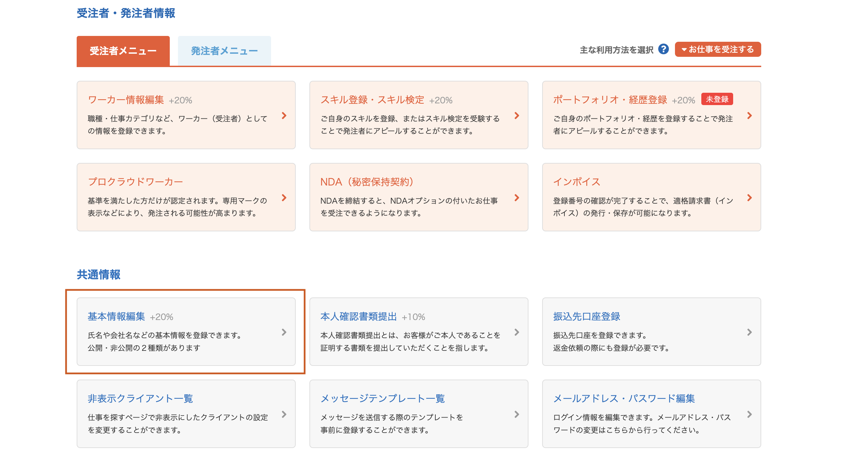Open 非表示クライアント一覧 link
868x460 pixels.
[140, 399]
